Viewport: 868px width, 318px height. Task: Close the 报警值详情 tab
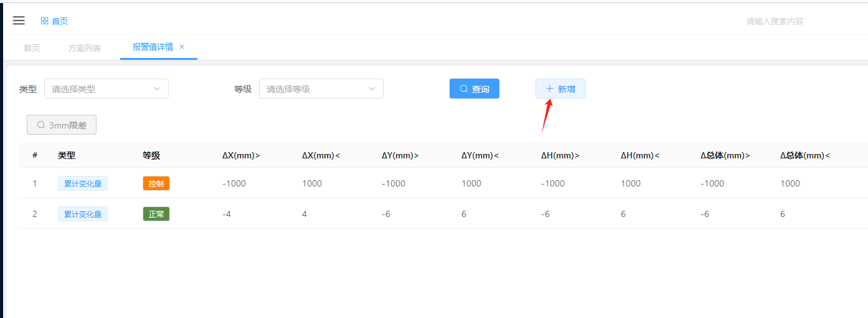click(182, 47)
